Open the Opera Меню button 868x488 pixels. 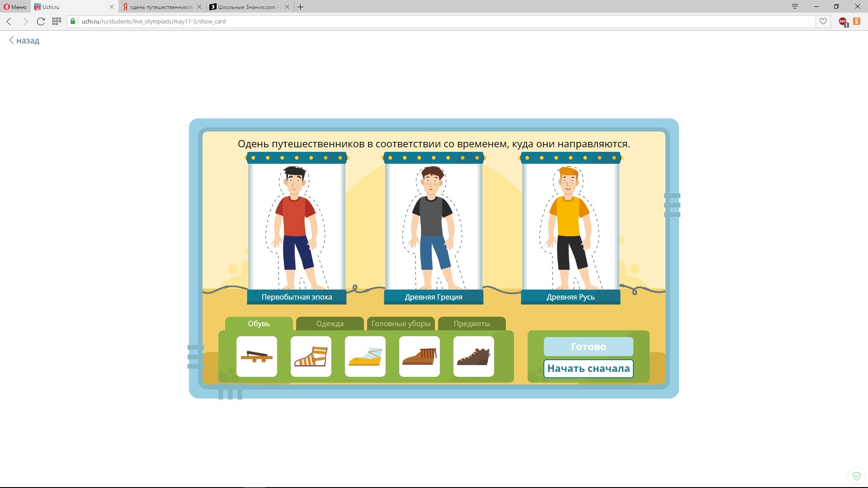tap(15, 7)
